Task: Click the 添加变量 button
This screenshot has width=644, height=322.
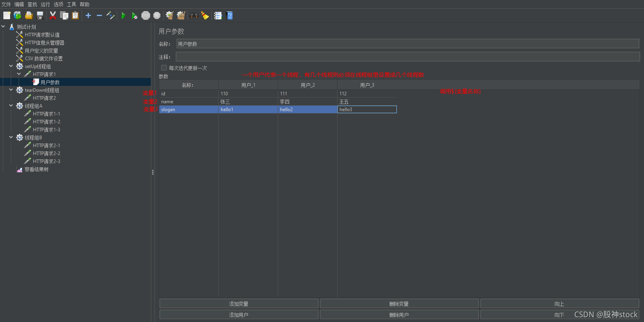Action: 239,303
